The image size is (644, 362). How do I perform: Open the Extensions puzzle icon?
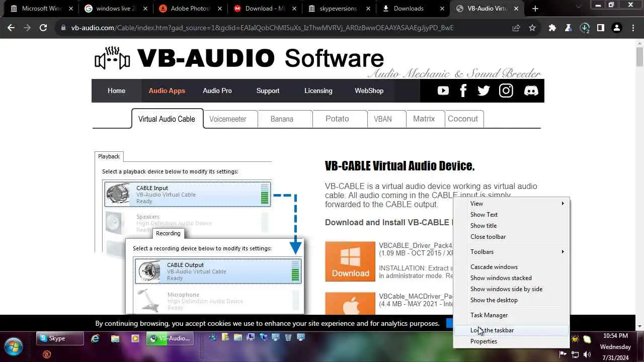[552, 28]
